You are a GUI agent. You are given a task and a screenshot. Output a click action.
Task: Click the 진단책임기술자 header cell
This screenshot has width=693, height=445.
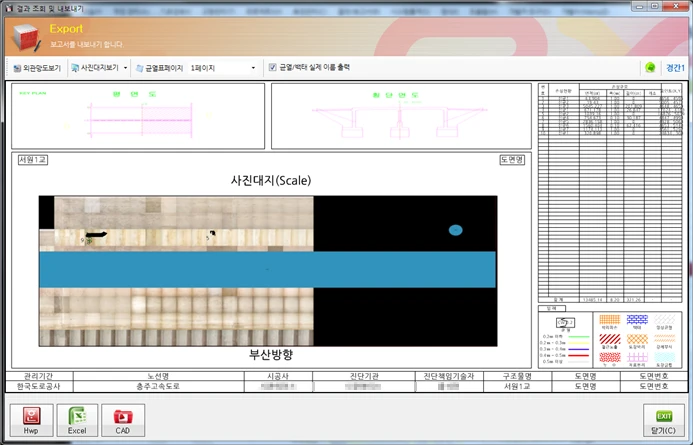point(449,376)
